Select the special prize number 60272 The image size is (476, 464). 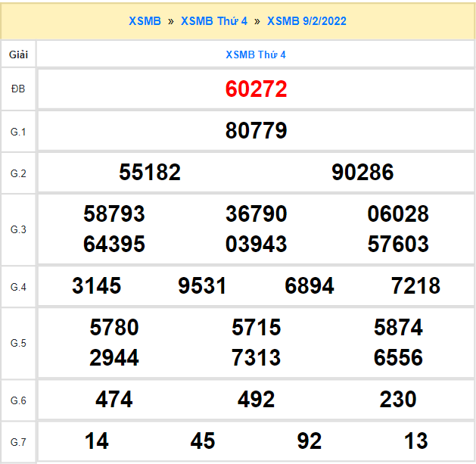coord(256,89)
